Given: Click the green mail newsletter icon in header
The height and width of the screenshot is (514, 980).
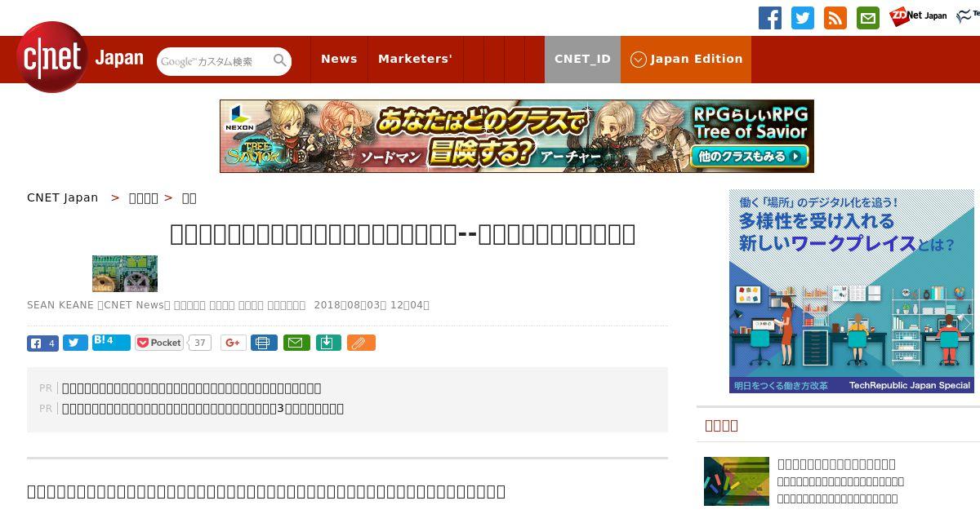Looking at the screenshot, I should click(x=868, y=18).
